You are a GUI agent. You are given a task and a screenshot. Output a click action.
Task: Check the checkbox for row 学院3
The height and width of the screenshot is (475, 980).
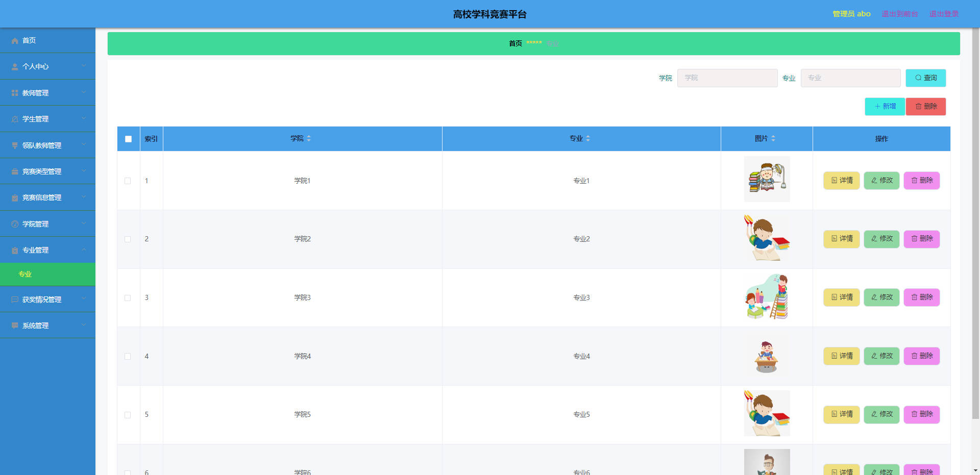click(x=128, y=298)
